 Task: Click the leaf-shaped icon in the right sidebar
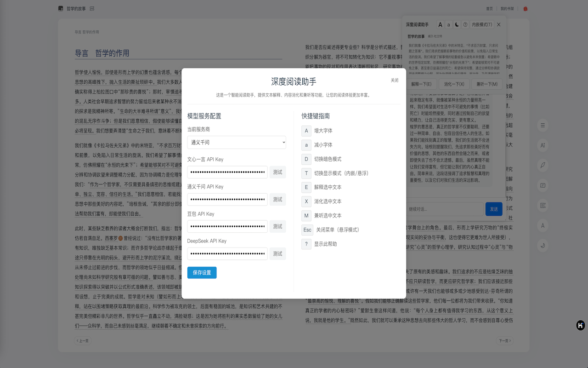[x=543, y=165]
